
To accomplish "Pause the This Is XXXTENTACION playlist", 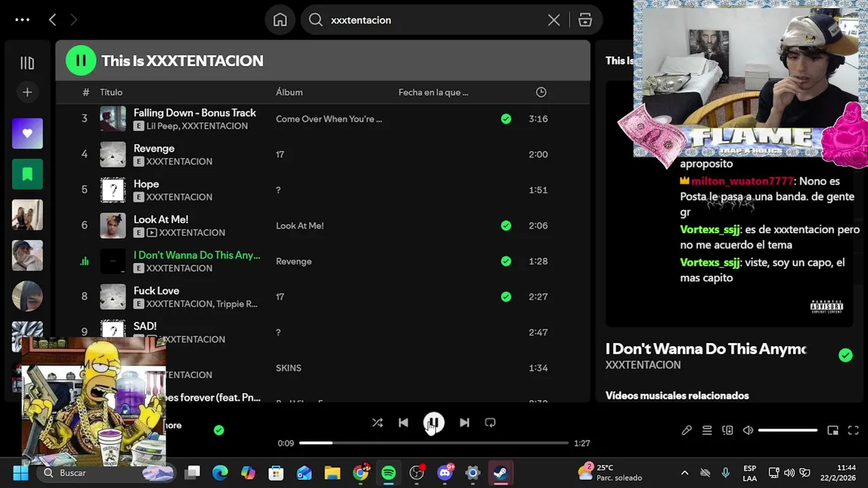I will click(x=81, y=60).
